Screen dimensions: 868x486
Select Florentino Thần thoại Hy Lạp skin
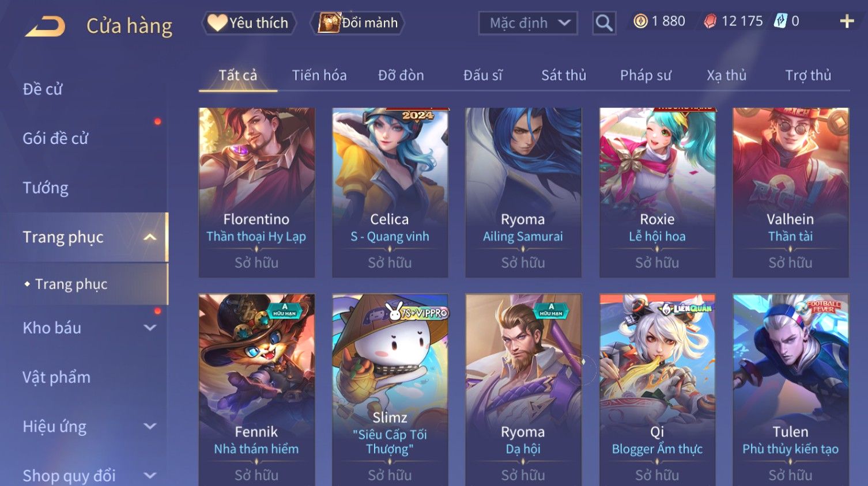(x=256, y=192)
